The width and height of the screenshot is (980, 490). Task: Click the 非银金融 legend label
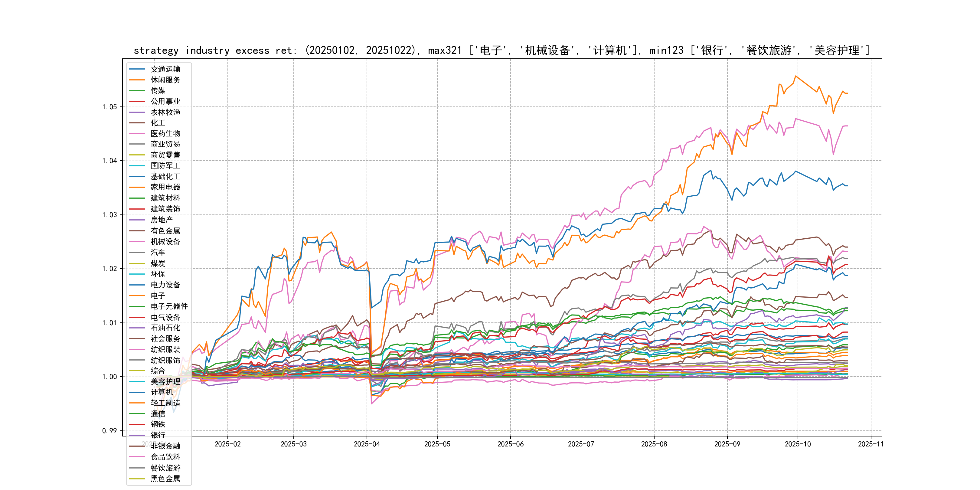pos(165,446)
